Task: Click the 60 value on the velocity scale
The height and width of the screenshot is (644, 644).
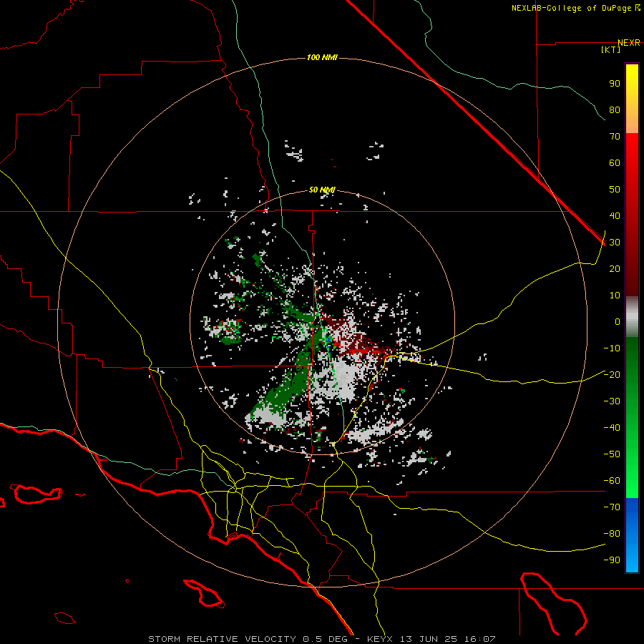Action: (x=615, y=163)
